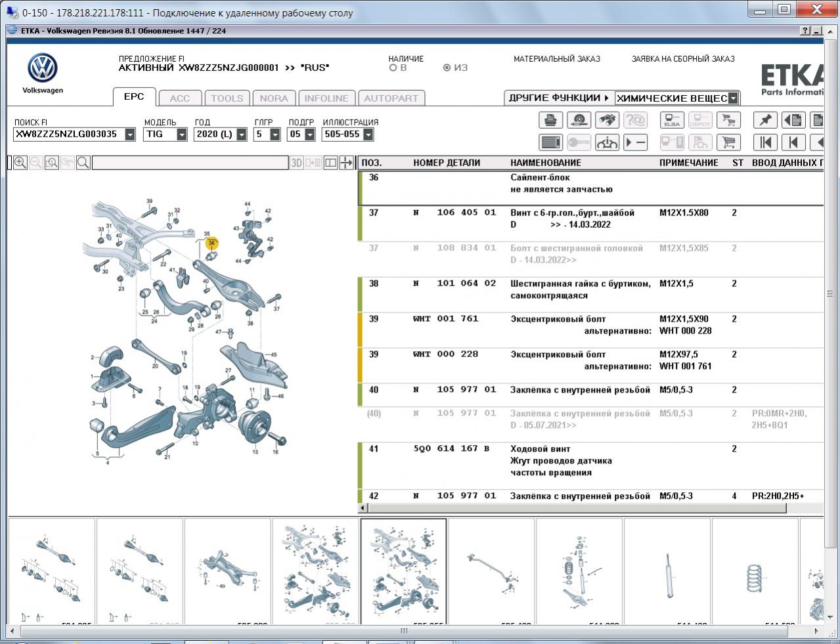This screenshot has width=840, height=644.
Task: Go to the previous illustration
Action: coord(793,142)
